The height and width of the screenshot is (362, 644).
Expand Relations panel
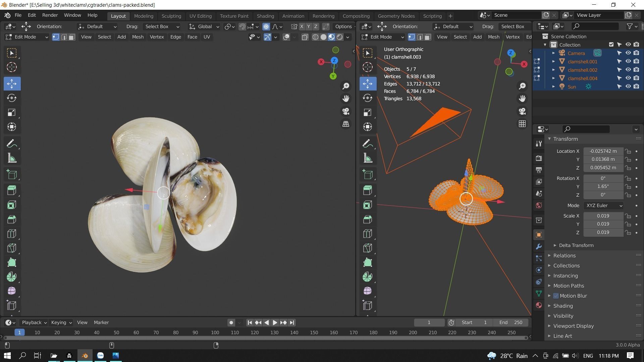tap(564, 255)
